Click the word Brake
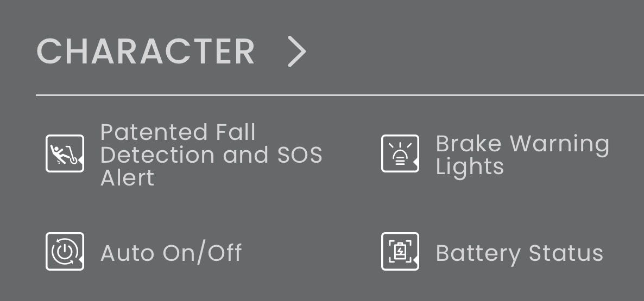This screenshot has width=644, height=301. click(468, 144)
